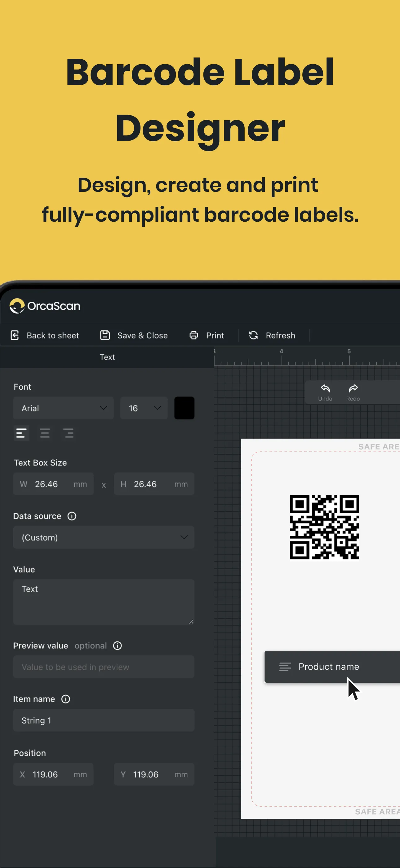Image resolution: width=400 pixels, height=868 pixels.
Task: Click the Position section label
Action: coord(30,753)
